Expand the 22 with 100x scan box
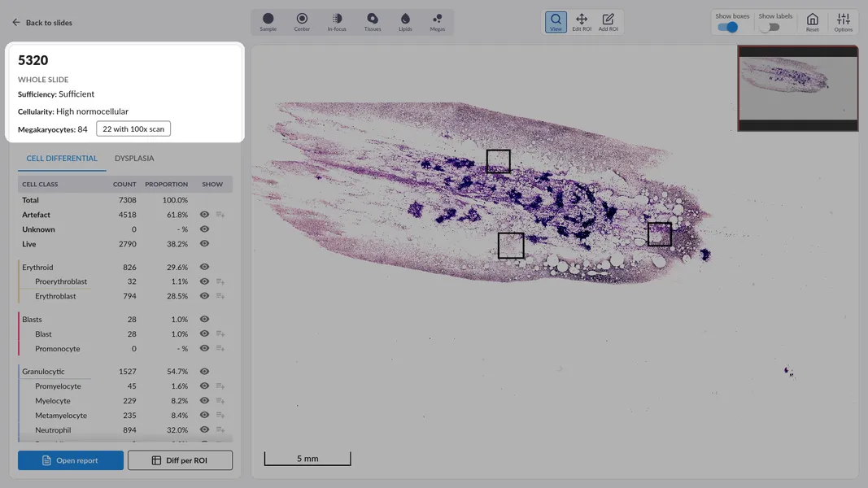 [x=133, y=129]
